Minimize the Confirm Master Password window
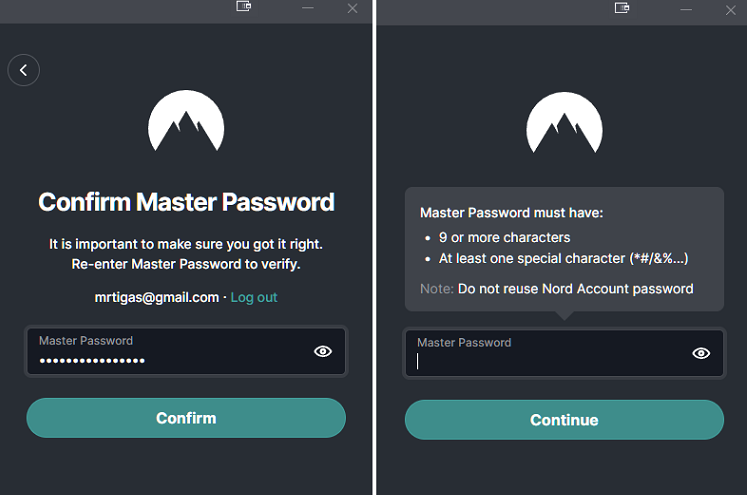This screenshot has height=495, width=747. pyautogui.click(x=308, y=8)
